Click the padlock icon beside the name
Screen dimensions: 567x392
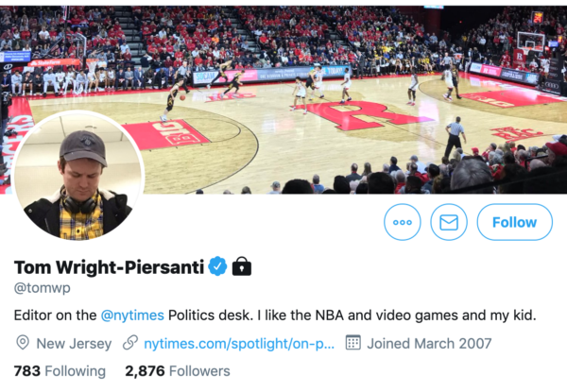click(242, 266)
